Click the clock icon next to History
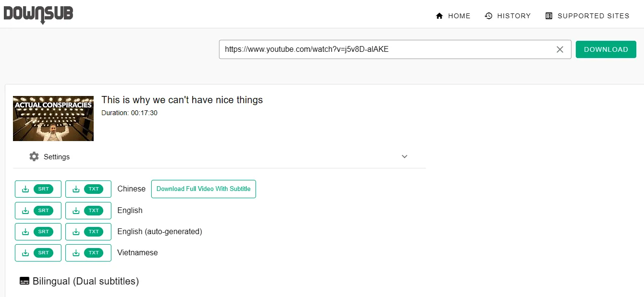644x297 pixels. 489,16
